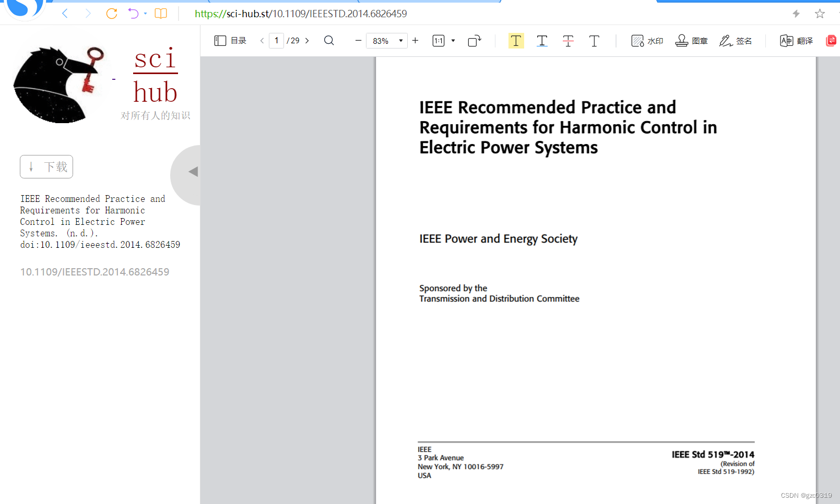Set actual size with 1:1 icon
This screenshot has width=840, height=504.
(x=439, y=41)
